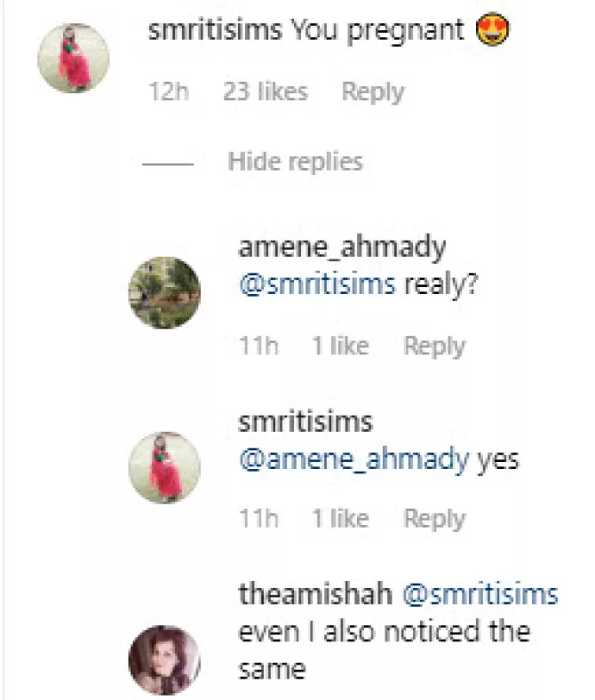Open amene_ahmady profile picture

click(164, 292)
